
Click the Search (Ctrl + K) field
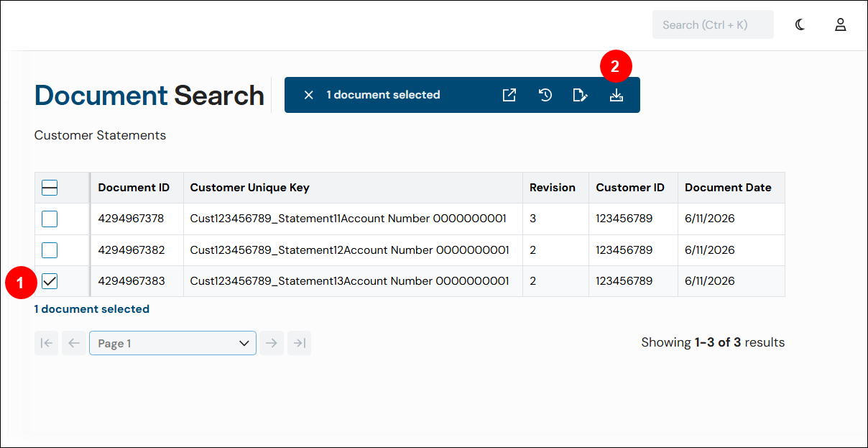(713, 24)
